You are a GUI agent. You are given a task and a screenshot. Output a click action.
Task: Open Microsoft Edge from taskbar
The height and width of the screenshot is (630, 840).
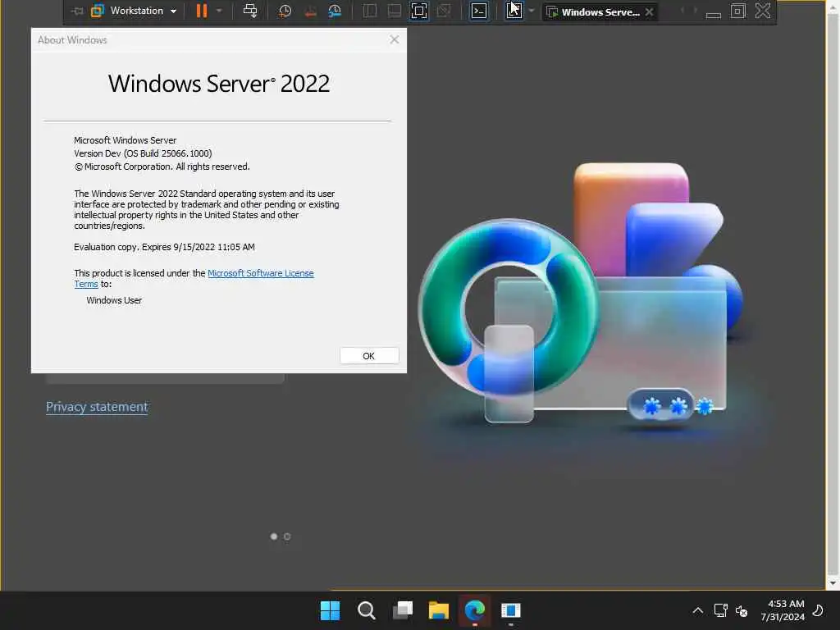[x=475, y=610]
